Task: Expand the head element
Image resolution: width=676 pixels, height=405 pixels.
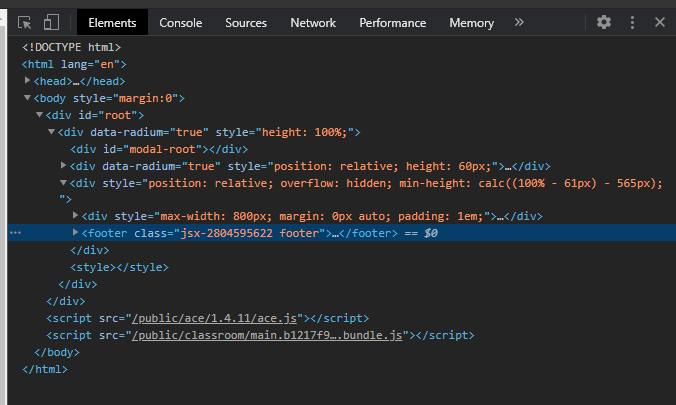Action: tap(27, 81)
